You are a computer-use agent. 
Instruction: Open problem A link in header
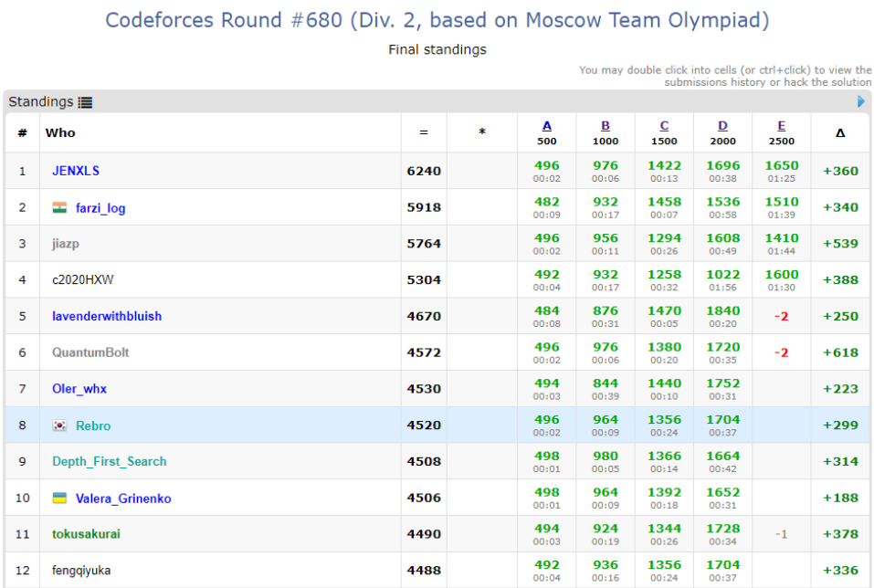(x=547, y=126)
